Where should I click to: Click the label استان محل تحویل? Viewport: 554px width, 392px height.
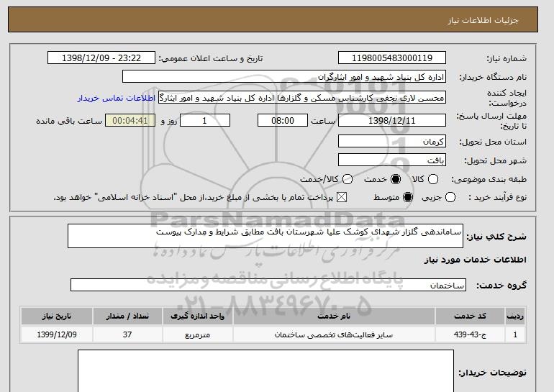tap(493, 142)
